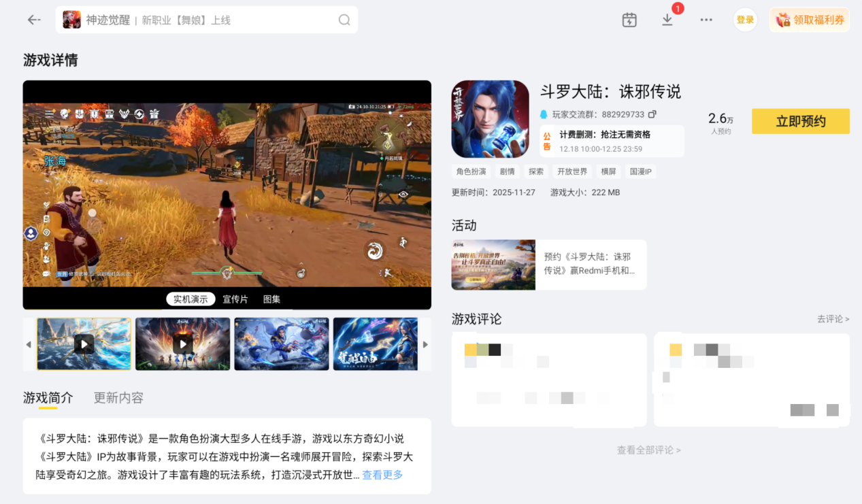Click the 登录 login button
Screen dimensions: 862x504
745,20
